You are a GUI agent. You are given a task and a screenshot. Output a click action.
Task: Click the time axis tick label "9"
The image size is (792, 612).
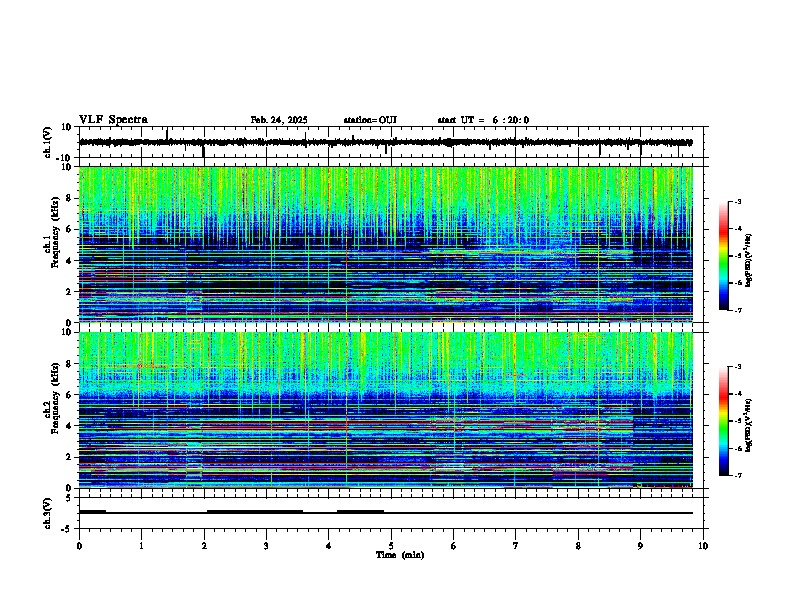[x=640, y=546]
